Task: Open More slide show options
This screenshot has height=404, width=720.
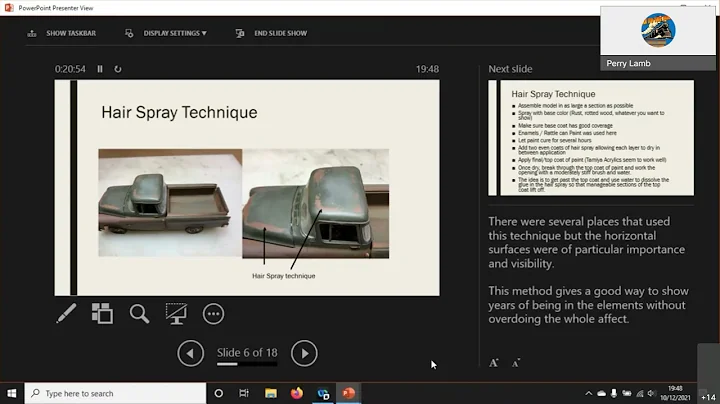Action: click(x=214, y=314)
